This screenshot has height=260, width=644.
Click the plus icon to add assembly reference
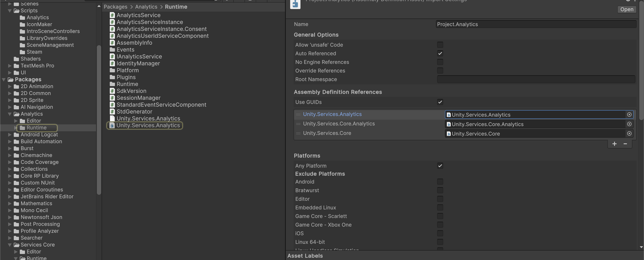coord(614,144)
